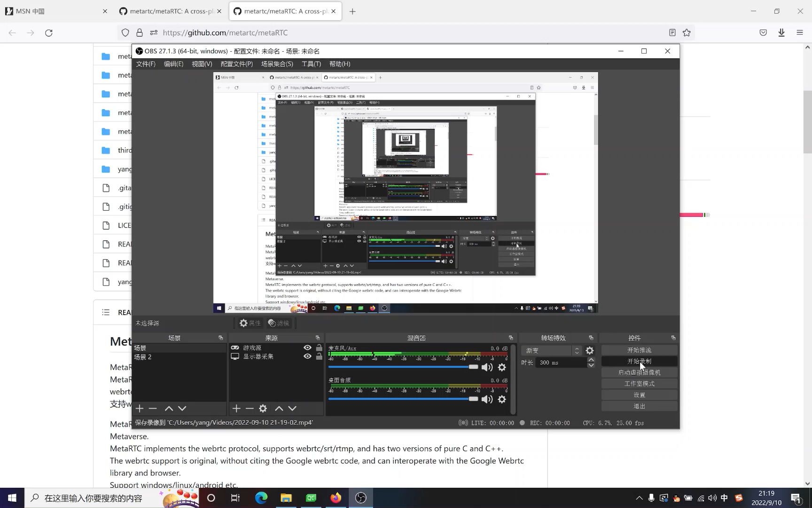Open File Explorer from the taskbar
This screenshot has width=812, height=508.
tap(286, 498)
